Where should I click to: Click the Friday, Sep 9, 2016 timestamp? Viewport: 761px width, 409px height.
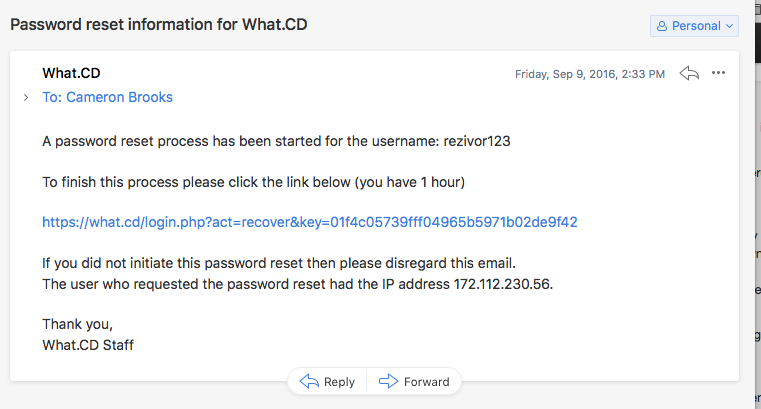click(590, 74)
